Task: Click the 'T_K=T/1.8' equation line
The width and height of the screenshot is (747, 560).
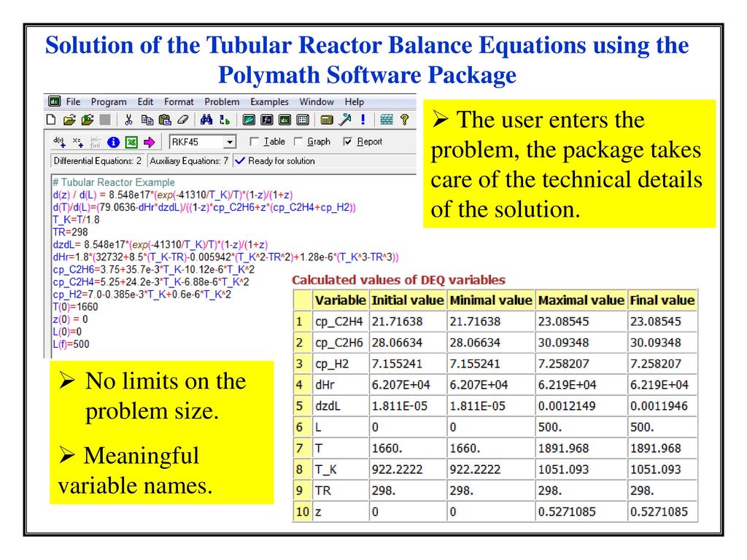Action: pos(76,219)
